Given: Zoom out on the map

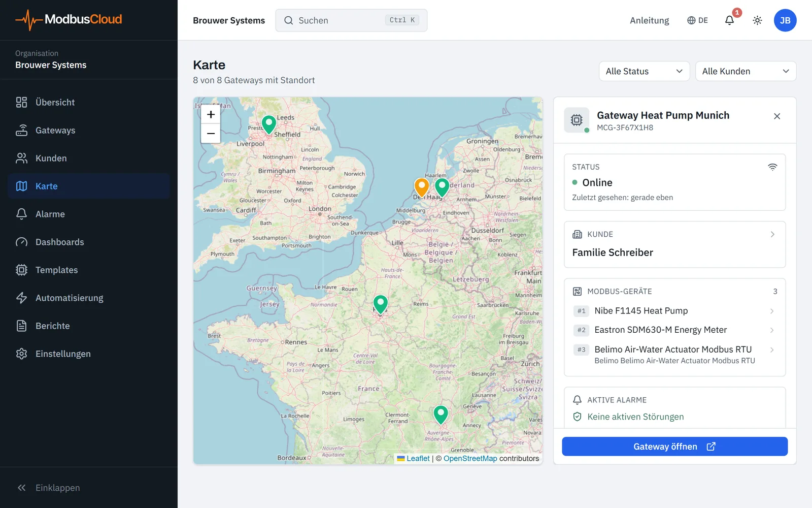Looking at the screenshot, I should point(211,134).
